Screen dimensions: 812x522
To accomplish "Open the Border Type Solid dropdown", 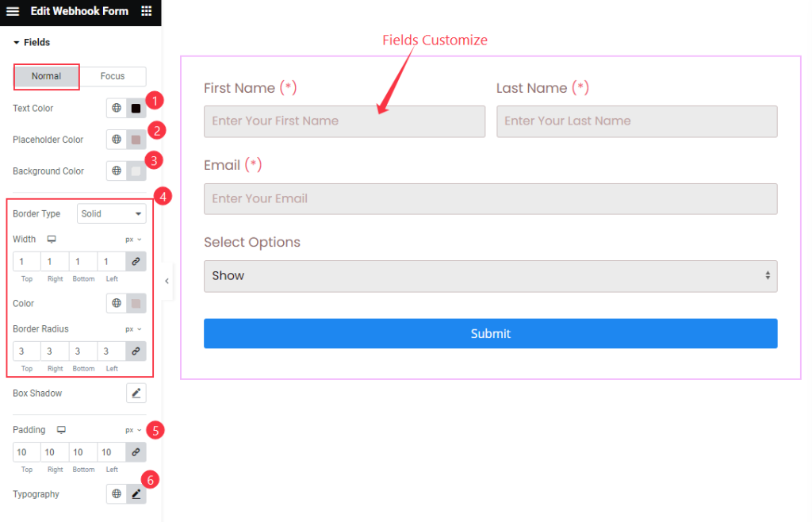I will [x=111, y=214].
